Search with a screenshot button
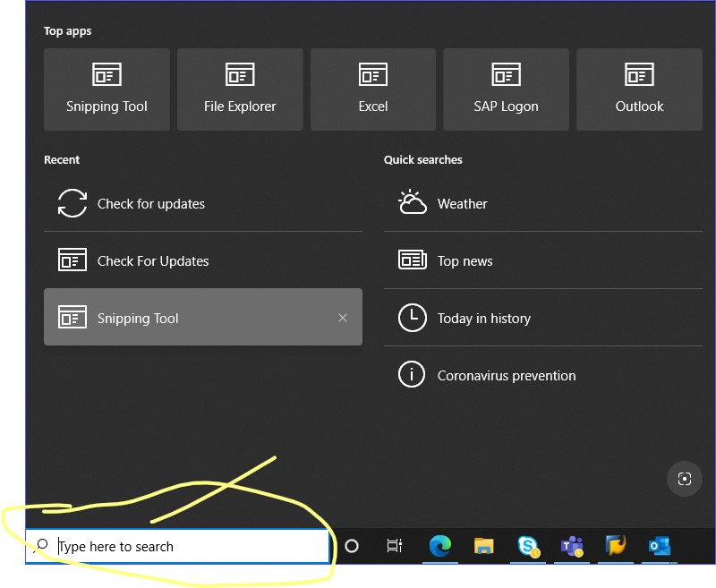 pos(684,479)
